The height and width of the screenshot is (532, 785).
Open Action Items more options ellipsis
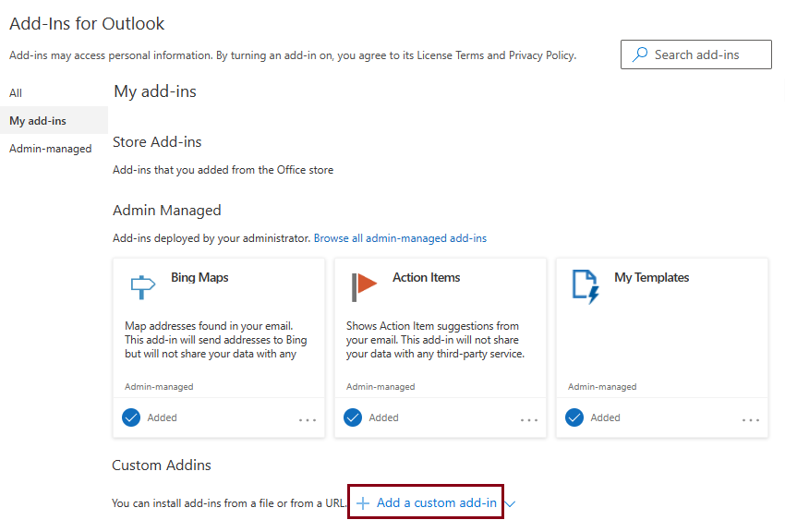(529, 420)
